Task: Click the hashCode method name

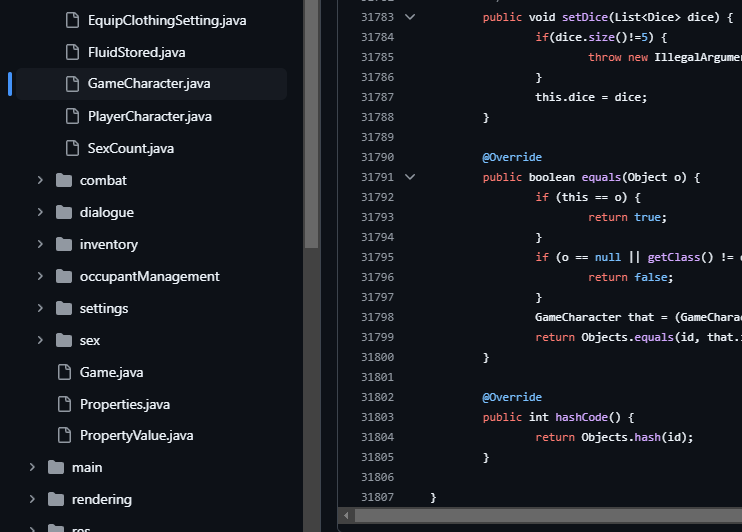Action: pyautogui.click(x=581, y=417)
